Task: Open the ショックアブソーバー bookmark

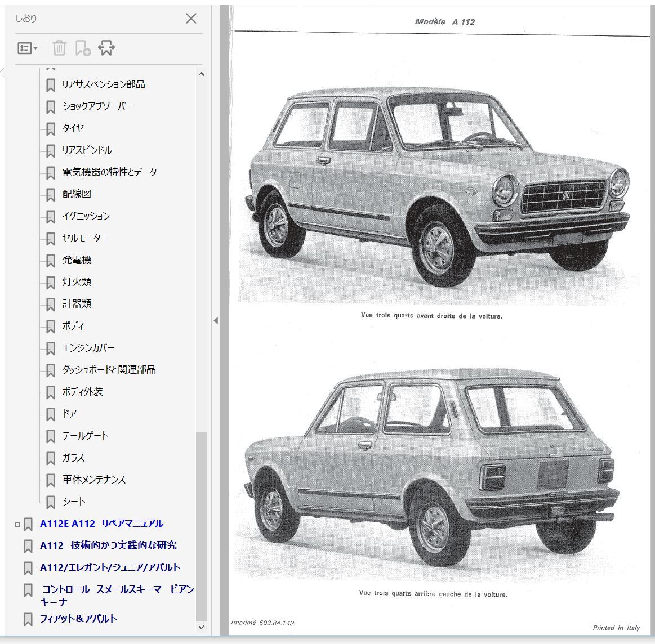Action: click(98, 106)
